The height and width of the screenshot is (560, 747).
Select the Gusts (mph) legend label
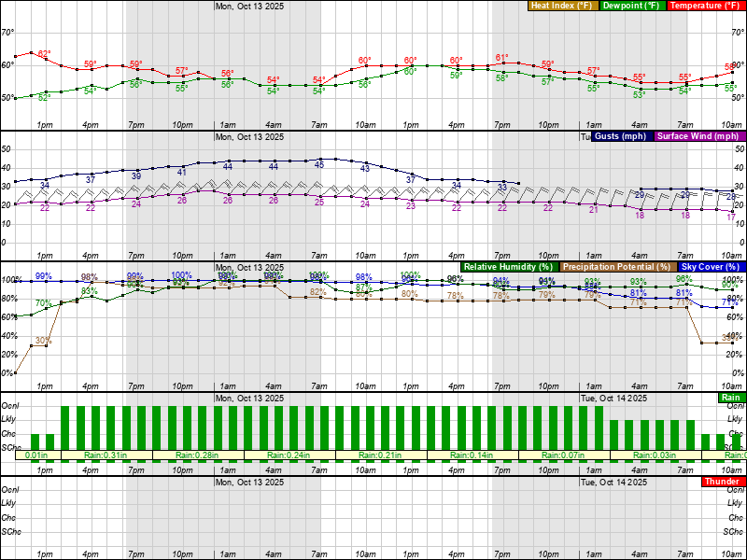620,136
